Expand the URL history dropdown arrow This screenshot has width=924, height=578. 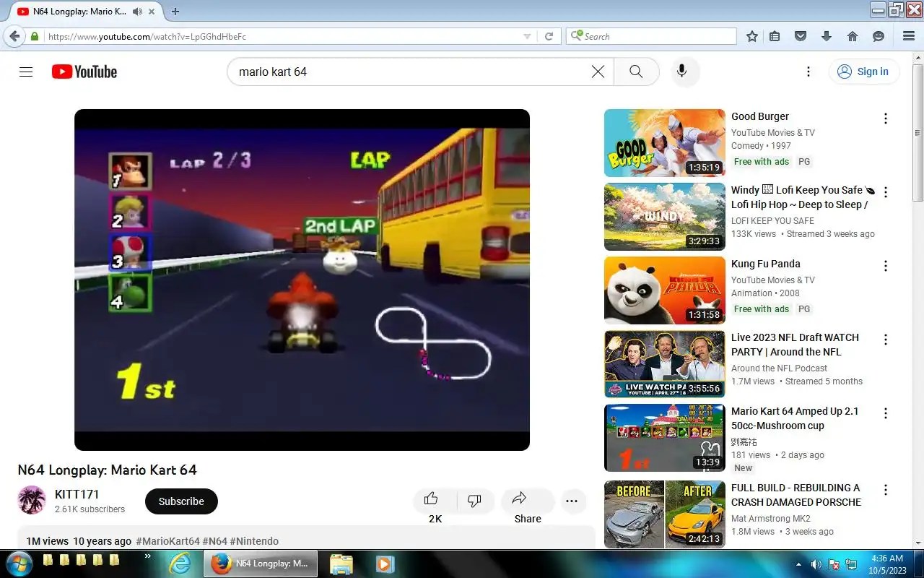pyautogui.click(x=527, y=36)
